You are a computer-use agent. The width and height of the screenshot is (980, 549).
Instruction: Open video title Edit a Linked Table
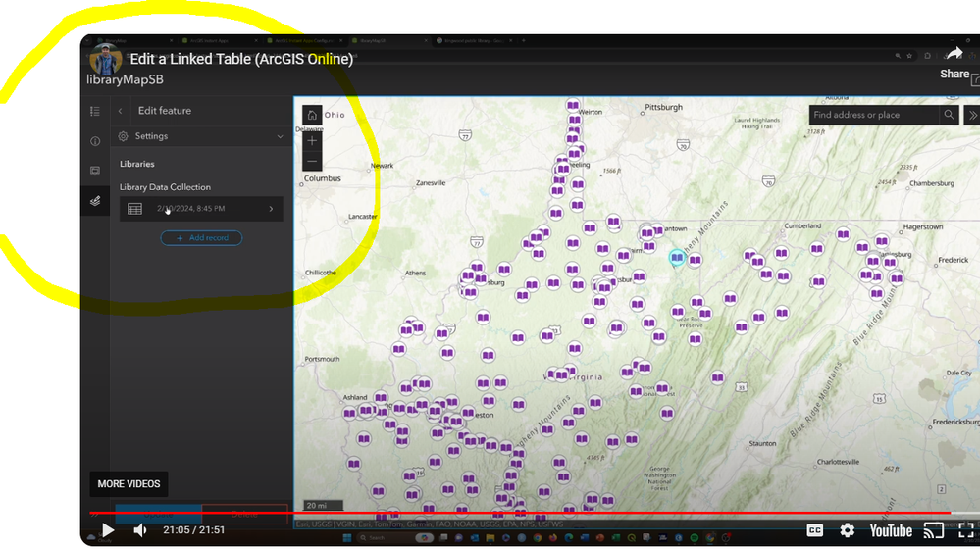tap(241, 59)
